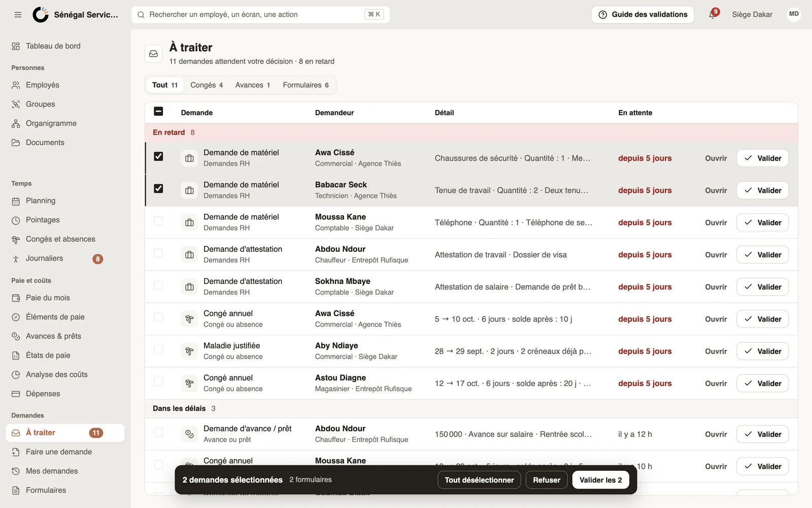Open Planning in sidebar
This screenshot has width=812, height=508.
point(65,201)
